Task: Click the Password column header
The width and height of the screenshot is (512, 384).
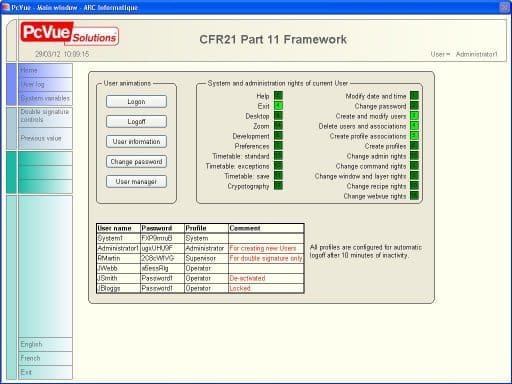Action: [x=162, y=228]
